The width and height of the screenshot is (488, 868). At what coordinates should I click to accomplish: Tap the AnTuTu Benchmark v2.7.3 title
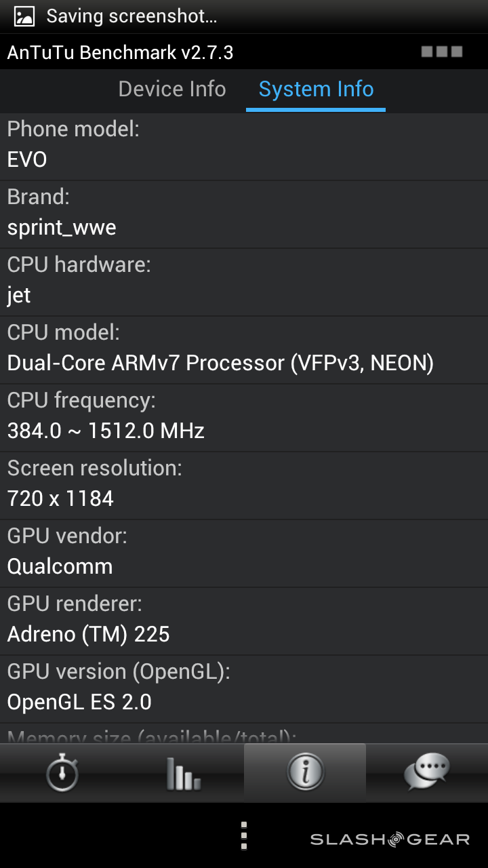click(x=121, y=52)
